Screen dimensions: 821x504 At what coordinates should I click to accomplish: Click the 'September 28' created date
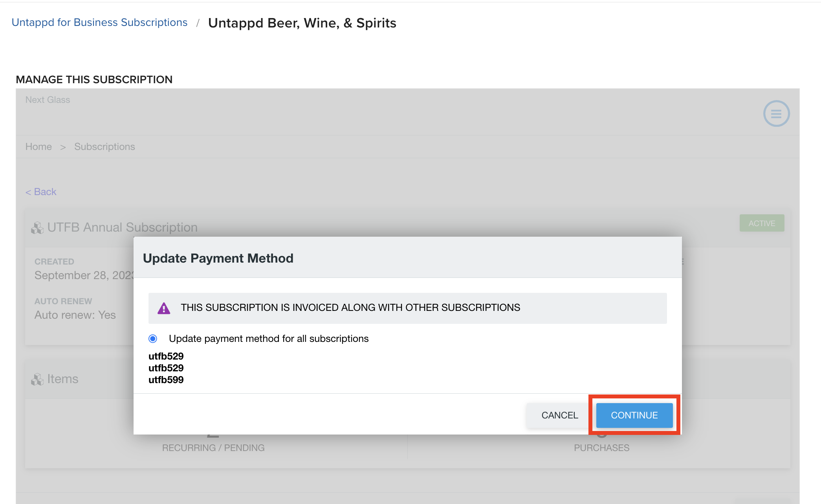84,275
